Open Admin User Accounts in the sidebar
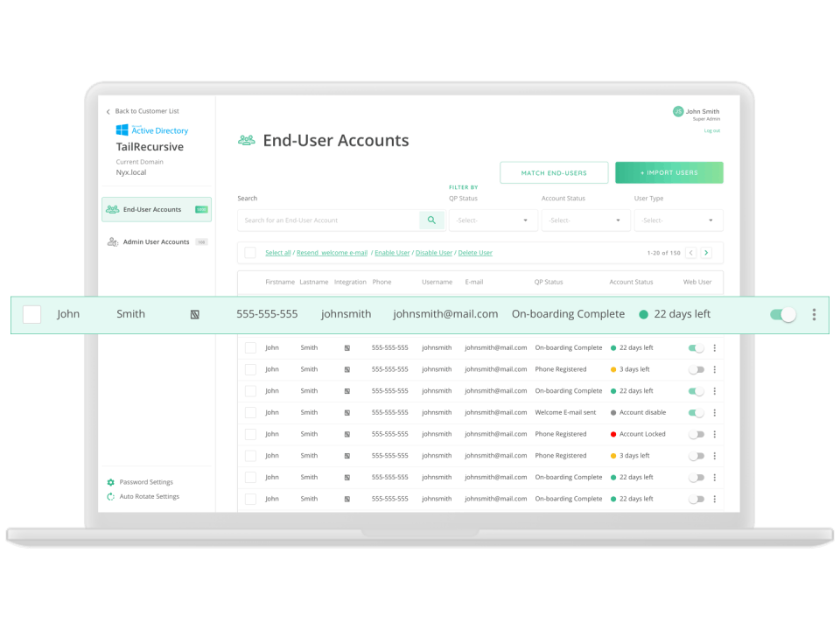840x630 pixels. click(x=157, y=242)
